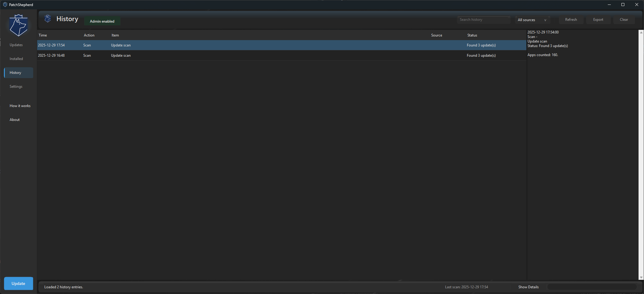Click Clear to remove history entries
This screenshot has width=644, height=294.
click(624, 19)
